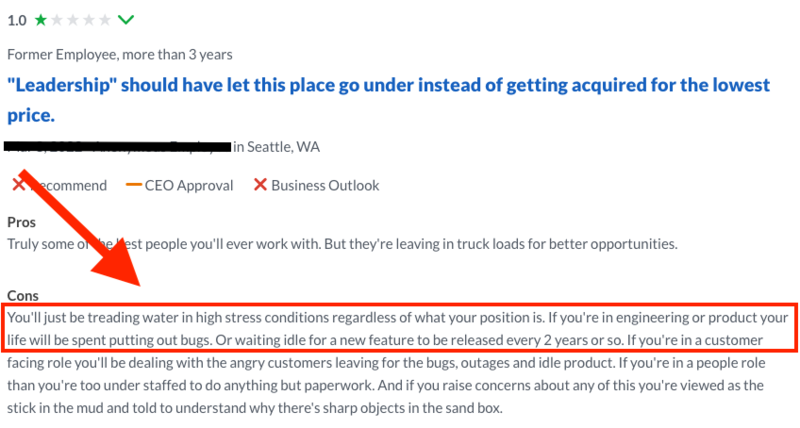The width and height of the screenshot is (800, 428).
Task: Click the second rating star
Action: click(57, 20)
